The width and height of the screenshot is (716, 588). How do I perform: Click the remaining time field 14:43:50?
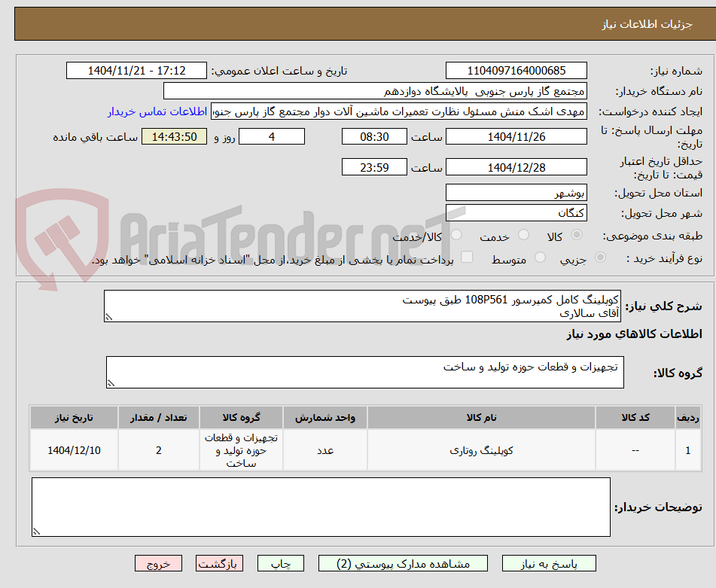174,136
